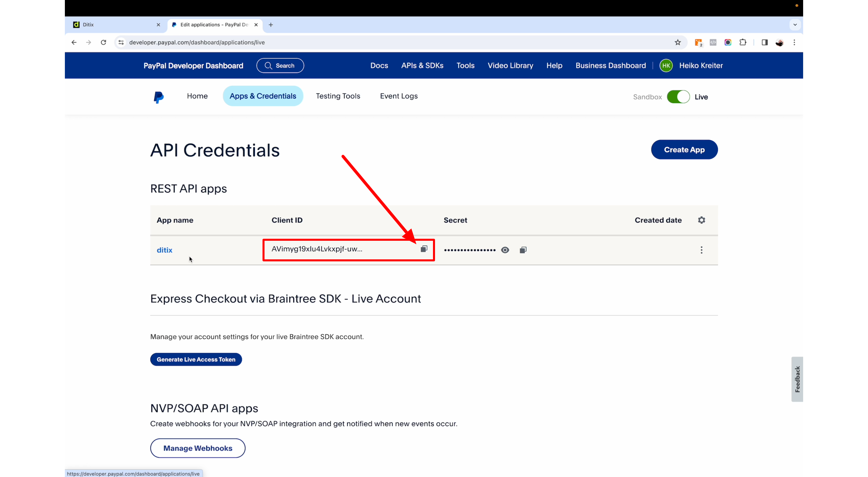Toggle the Sandbox/Live switch

pyautogui.click(x=678, y=97)
